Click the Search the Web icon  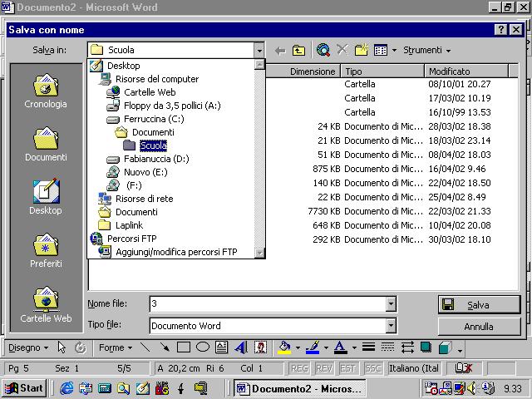323,50
